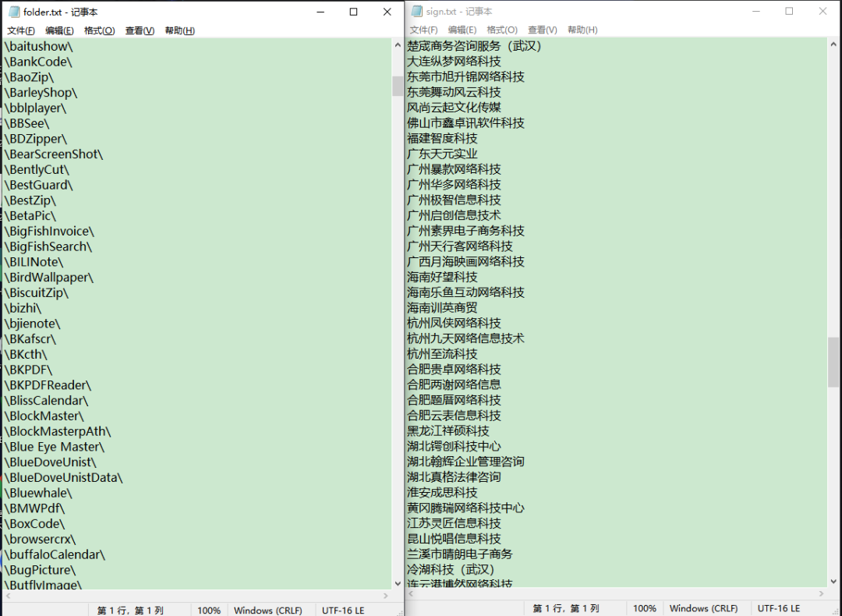This screenshot has width=842, height=616.
Task: Click scroll-down arrow in folder.txt window
Action: (x=398, y=583)
